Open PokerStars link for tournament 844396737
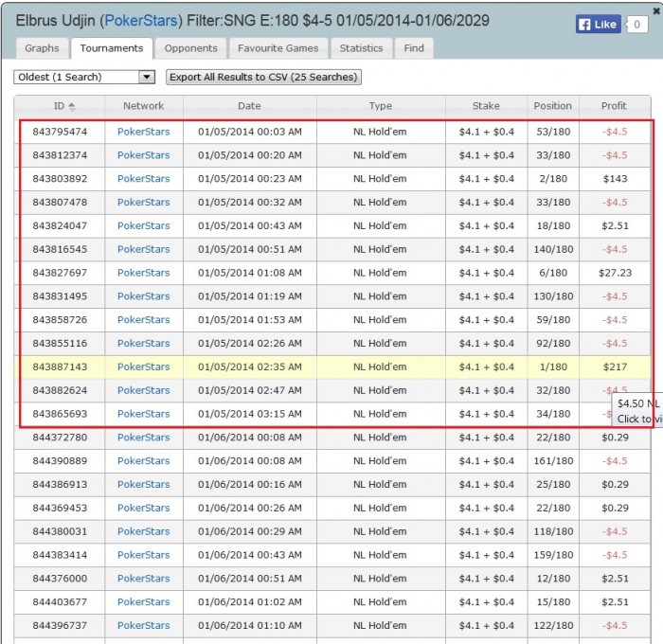 point(143,625)
